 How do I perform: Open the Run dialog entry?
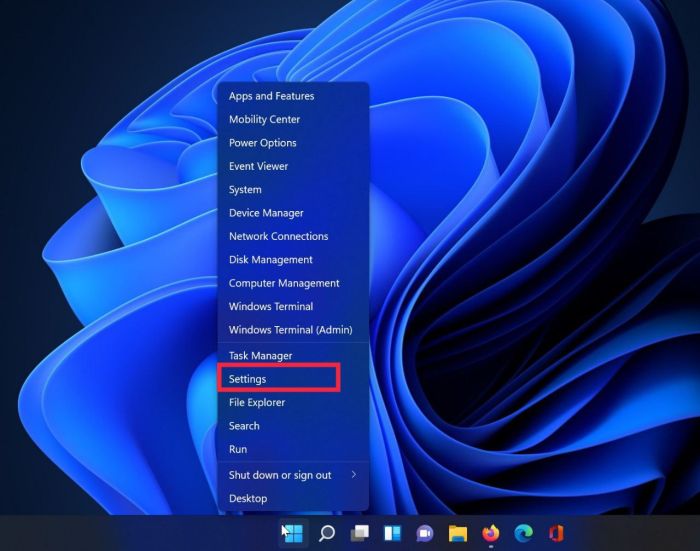[293, 449]
